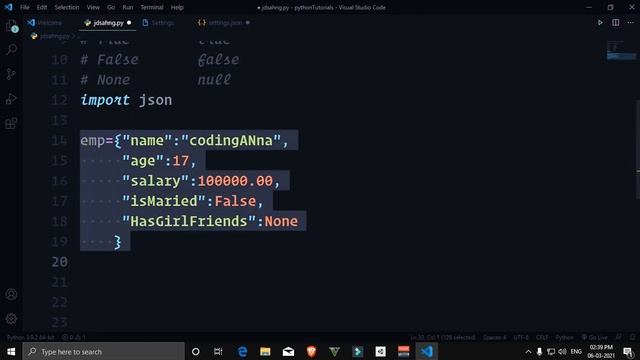Click on the import json line
The image size is (640, 360).
126,100
